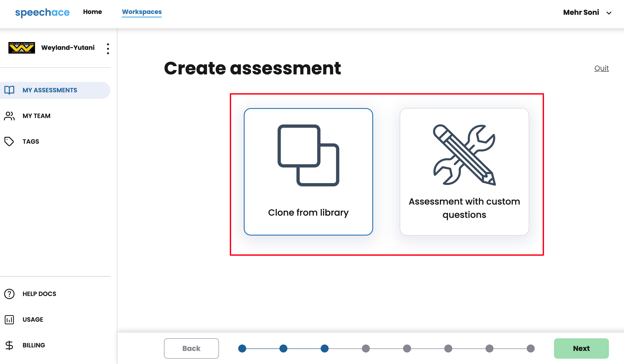Click the pencil and wrench icon

pyautogui.click(x=464, y=155)
